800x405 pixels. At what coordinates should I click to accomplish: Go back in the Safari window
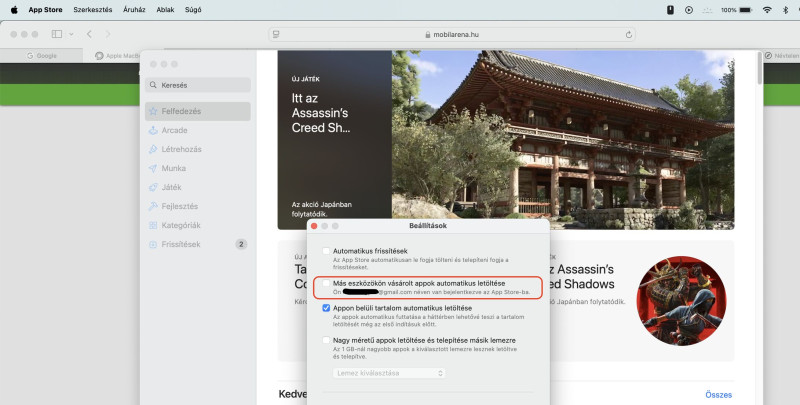tap(89, 34)
